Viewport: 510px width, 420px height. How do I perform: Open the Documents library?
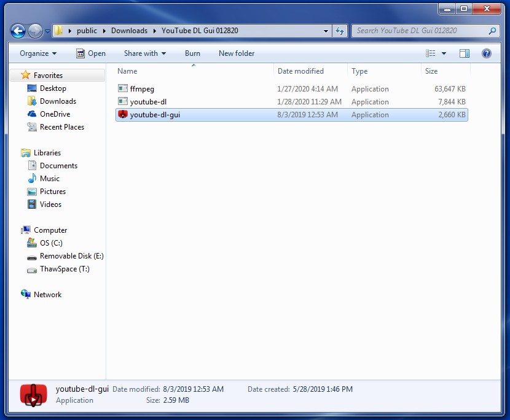(x=58, y=166)
